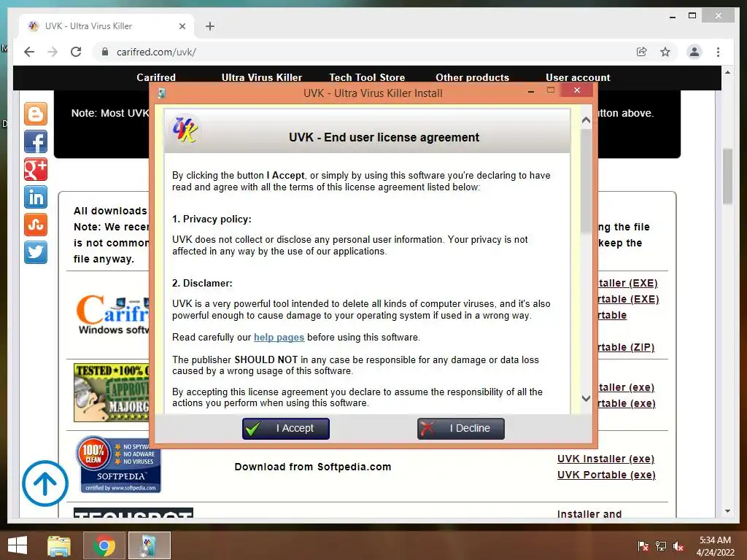This screenshot has height=560, width=747.
Task: Click the Major Geeks tested badge
Action: 112,392
